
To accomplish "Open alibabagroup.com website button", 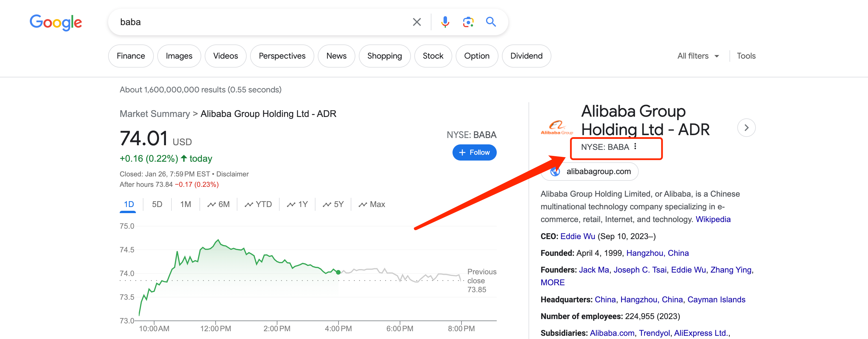I will coord(590,172).
